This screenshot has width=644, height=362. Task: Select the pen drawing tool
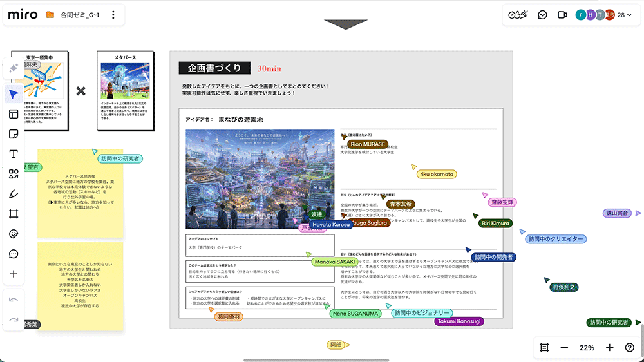tap(14, 194)
